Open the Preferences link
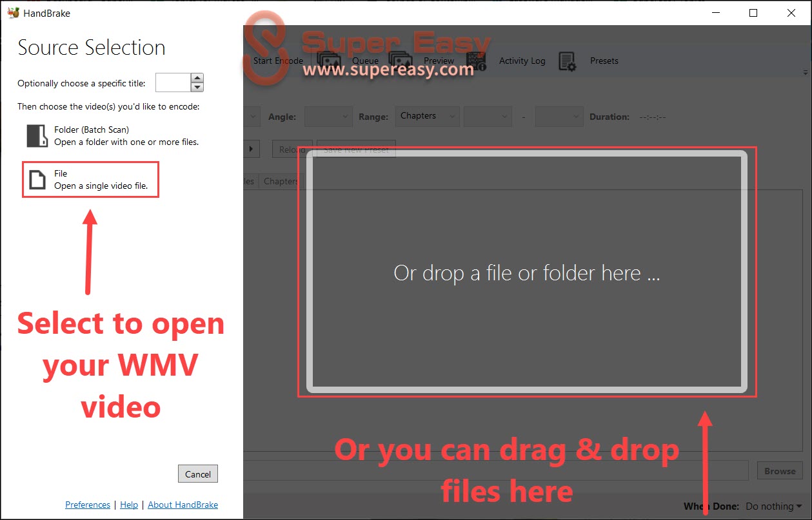Screen dimensions: 812x520 (x=88, y=505)
